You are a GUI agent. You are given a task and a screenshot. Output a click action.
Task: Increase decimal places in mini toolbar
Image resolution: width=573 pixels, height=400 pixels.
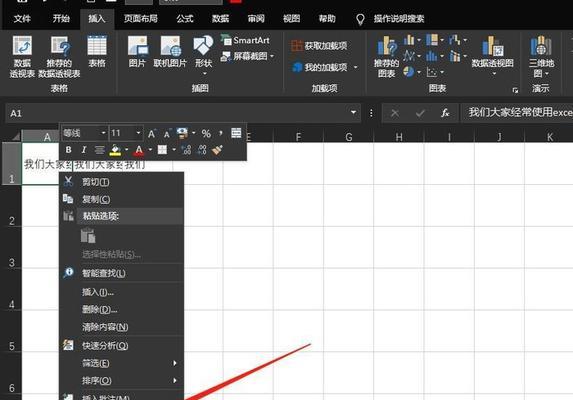(x=186, y=150)
